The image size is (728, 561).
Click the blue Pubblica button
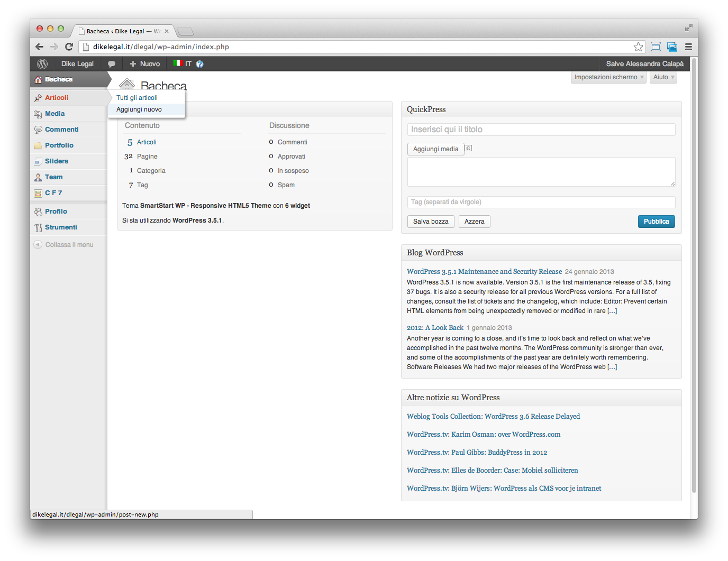[656, 222]
